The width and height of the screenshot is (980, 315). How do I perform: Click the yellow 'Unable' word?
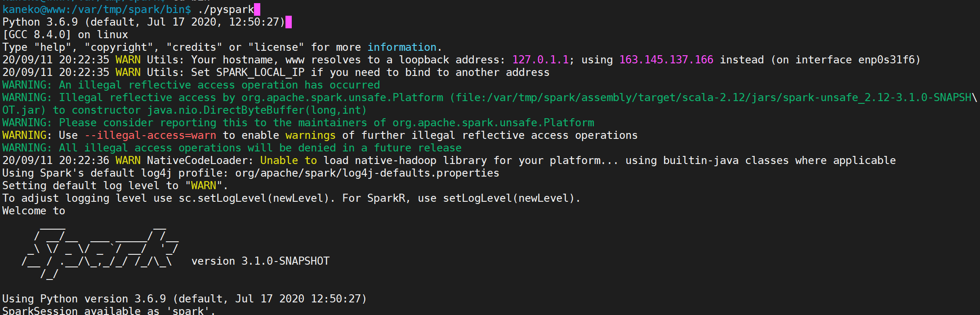(279, 160)
